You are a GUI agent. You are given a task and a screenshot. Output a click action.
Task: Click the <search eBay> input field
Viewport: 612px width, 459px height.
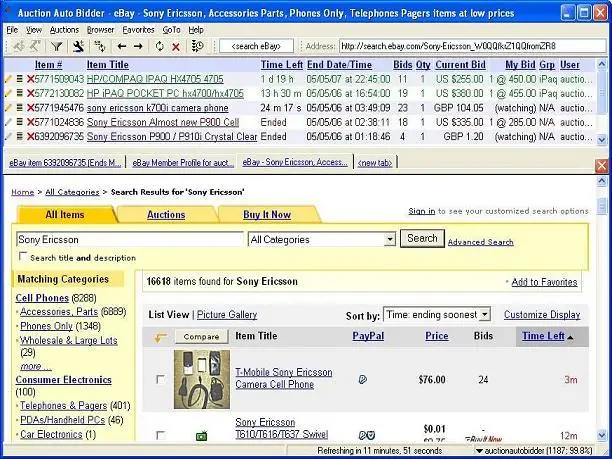(256, 46)
